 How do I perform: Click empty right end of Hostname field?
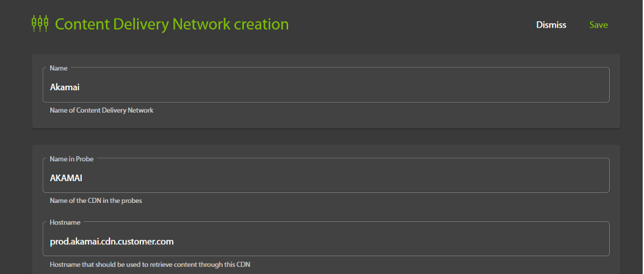point(580,241)
